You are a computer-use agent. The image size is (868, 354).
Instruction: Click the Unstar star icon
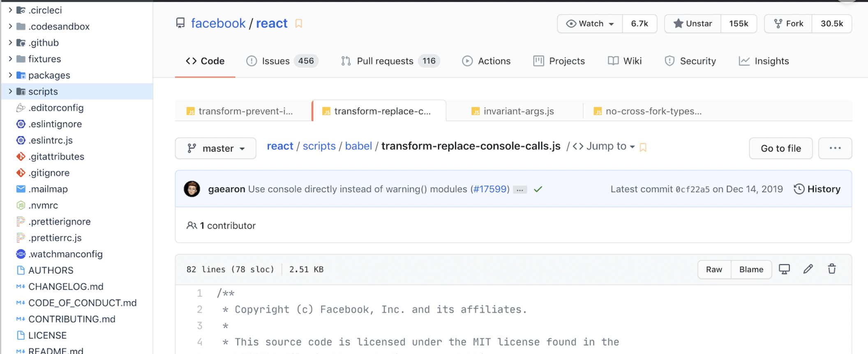coord(678,23)
